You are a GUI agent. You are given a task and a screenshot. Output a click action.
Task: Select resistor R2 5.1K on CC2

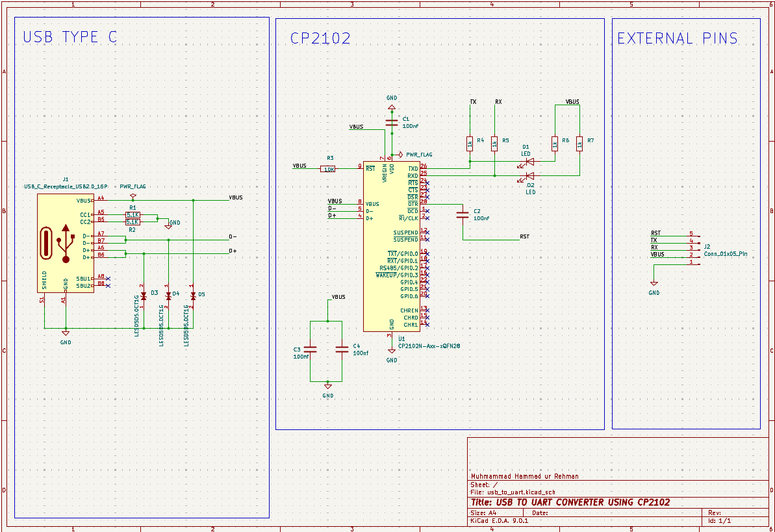pos(133,222)
